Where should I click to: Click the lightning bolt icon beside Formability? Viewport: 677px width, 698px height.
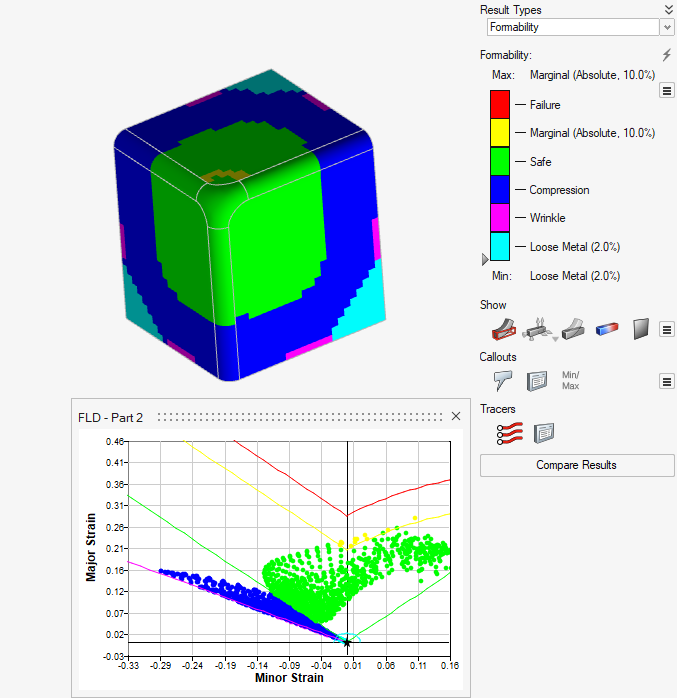[666, 55]
